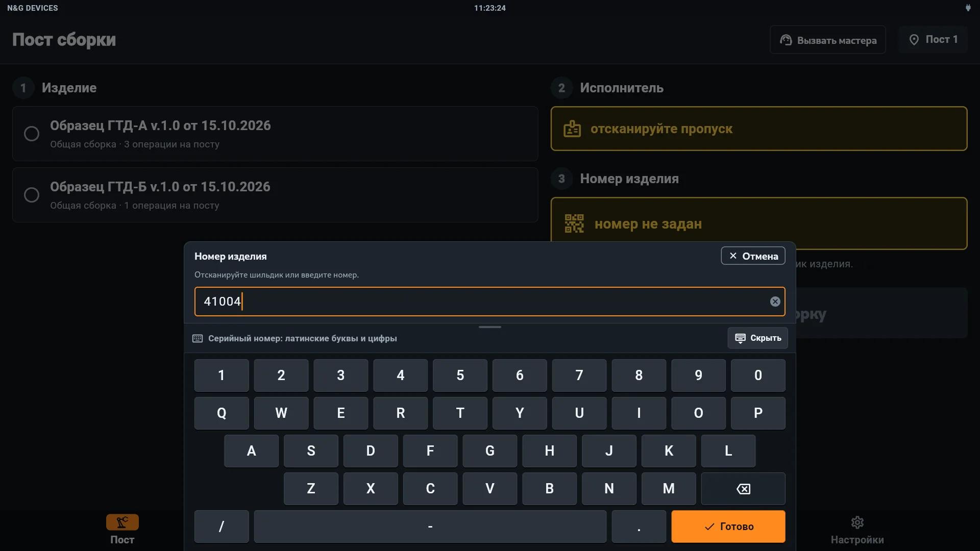
Task: Tap the letter A key
Action: (x=251, y=451)
